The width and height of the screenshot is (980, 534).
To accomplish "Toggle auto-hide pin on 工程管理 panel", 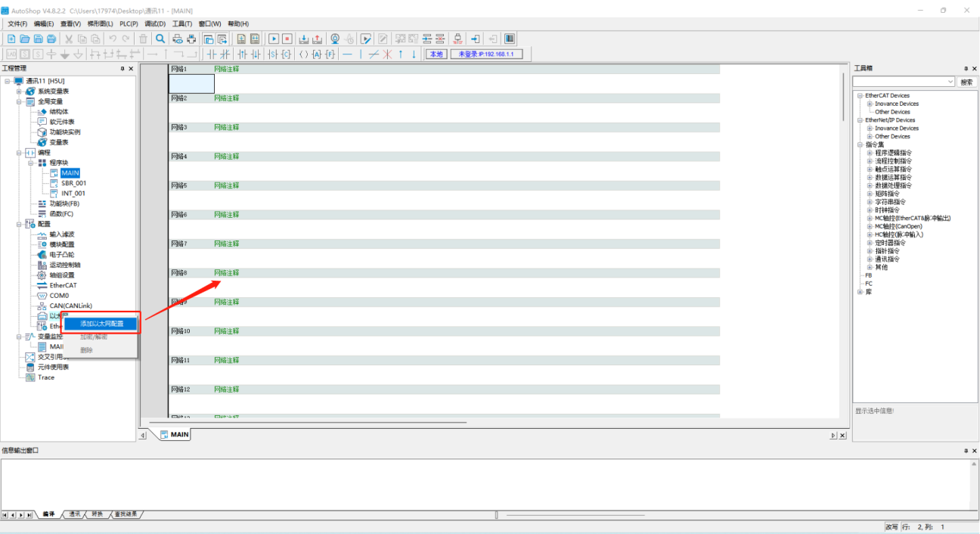I will (x=122, y=69).
